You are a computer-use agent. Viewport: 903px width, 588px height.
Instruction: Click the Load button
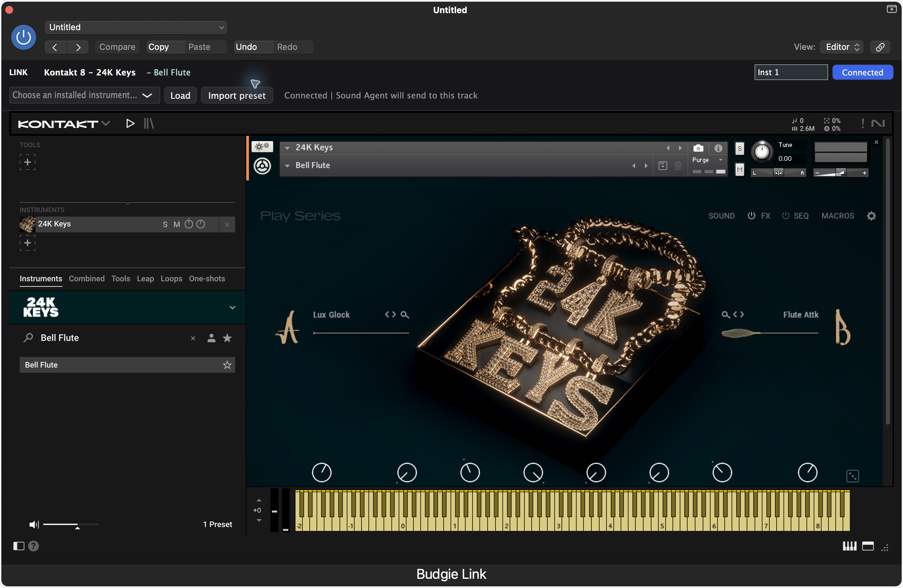coord(180,95)
